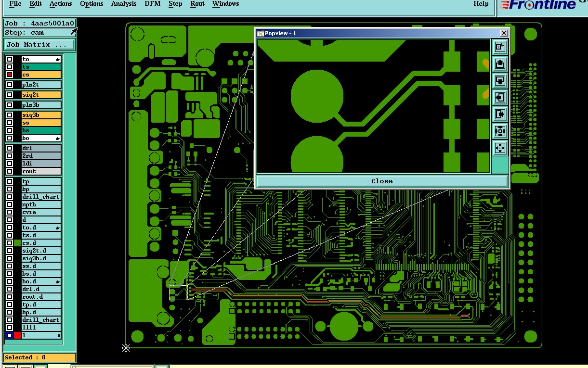This screenshot has height=368, width=588.
Task: Click the zoom in icon with inward arrows
Action: coord(500,131)
